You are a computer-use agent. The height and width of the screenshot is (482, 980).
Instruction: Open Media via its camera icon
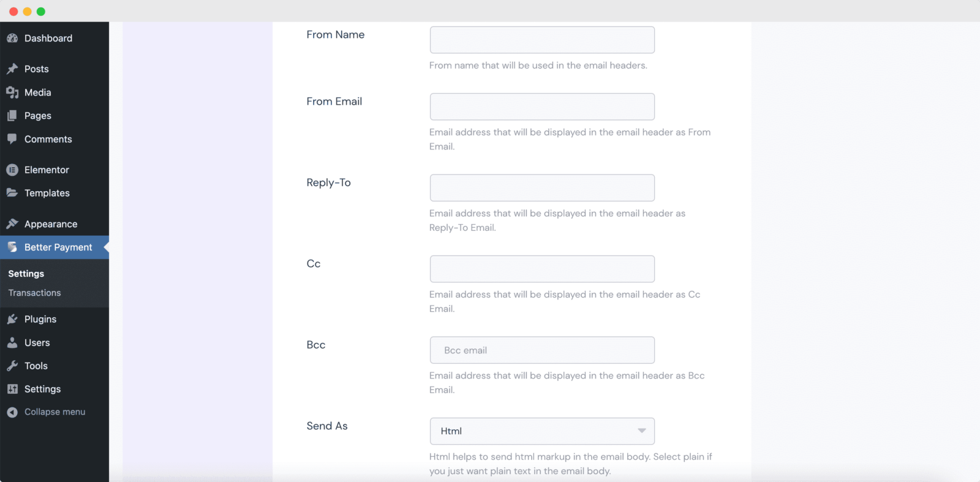coord(13,92)
